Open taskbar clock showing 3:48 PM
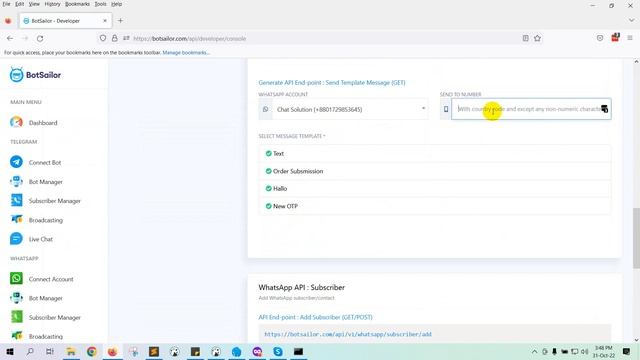Viewport: 640px width, 360px height. tap(603, 351)
